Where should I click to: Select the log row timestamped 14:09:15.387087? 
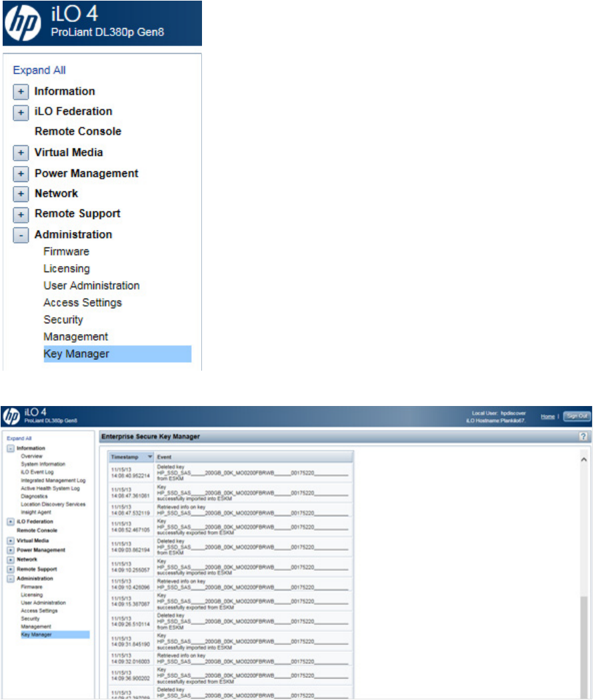[231, 601]
